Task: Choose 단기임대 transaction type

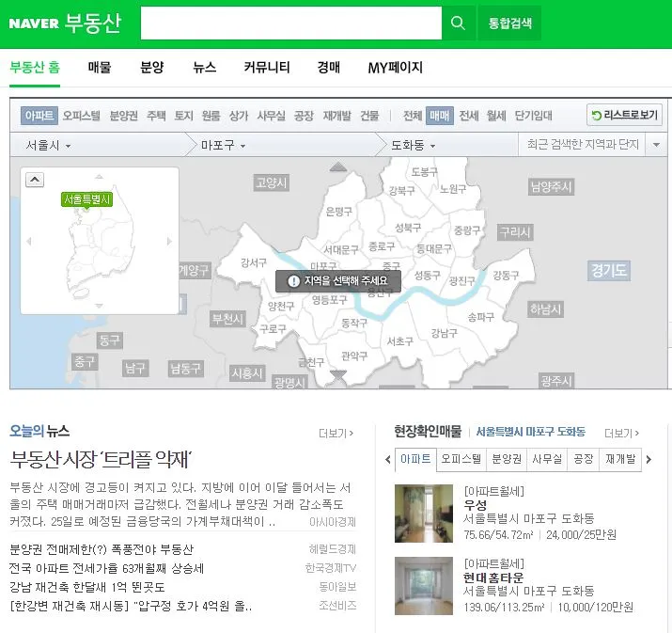Action: [x=533, y=116]
